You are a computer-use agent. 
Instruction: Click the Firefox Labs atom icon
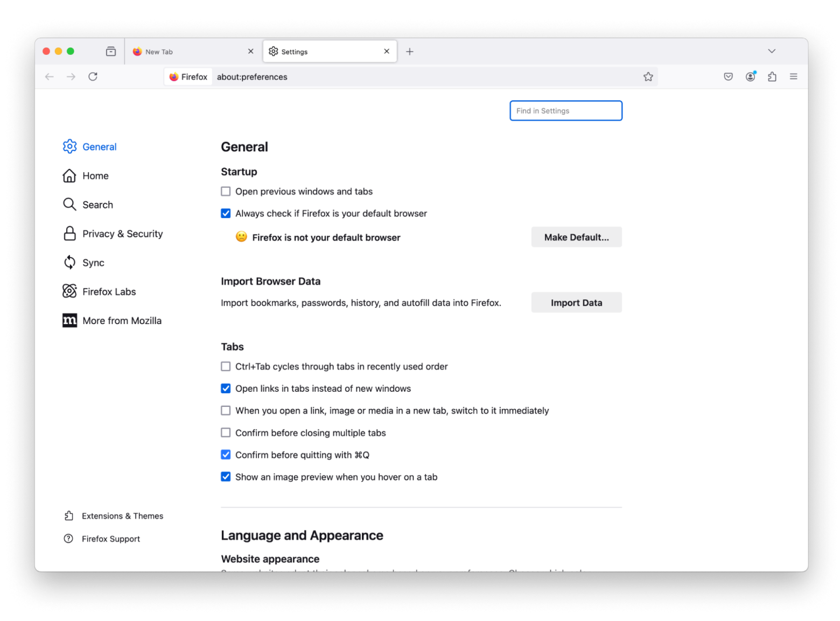click(x=69, y=292)
